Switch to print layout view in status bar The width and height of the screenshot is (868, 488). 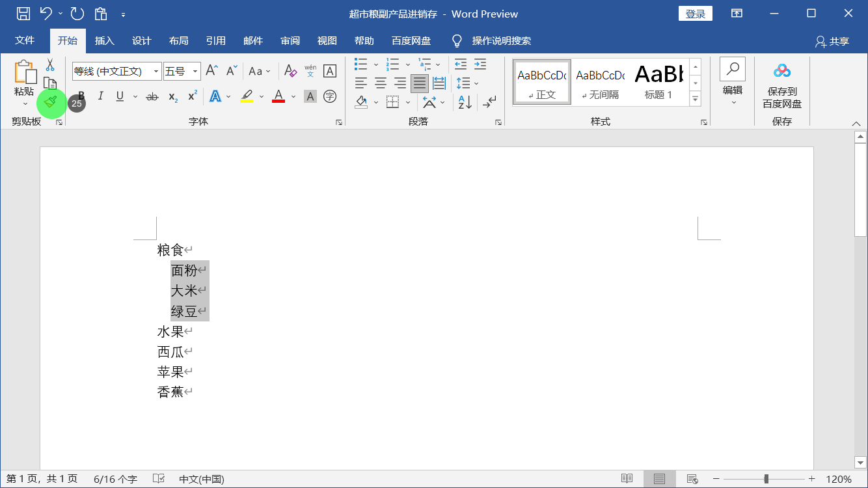(x=659, y=479)
